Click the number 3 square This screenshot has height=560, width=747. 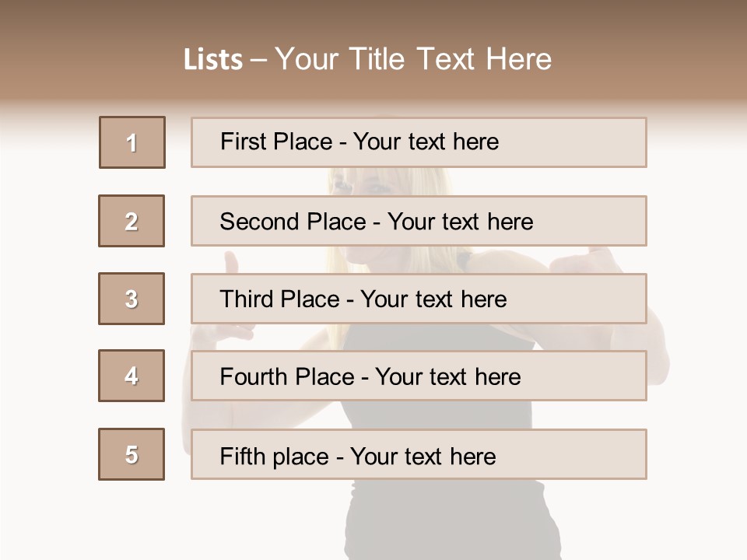tap(132, 299)
